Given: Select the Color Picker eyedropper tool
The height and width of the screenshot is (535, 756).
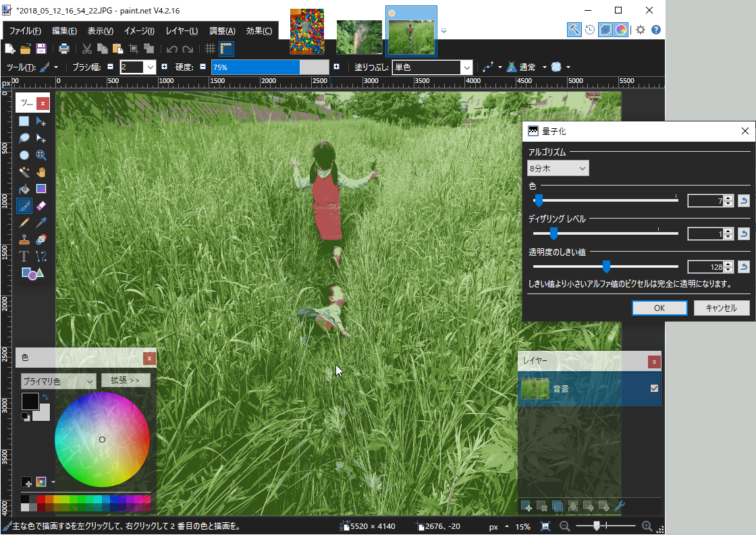Looking at the screenshot, I should click(x=41, y=223).
